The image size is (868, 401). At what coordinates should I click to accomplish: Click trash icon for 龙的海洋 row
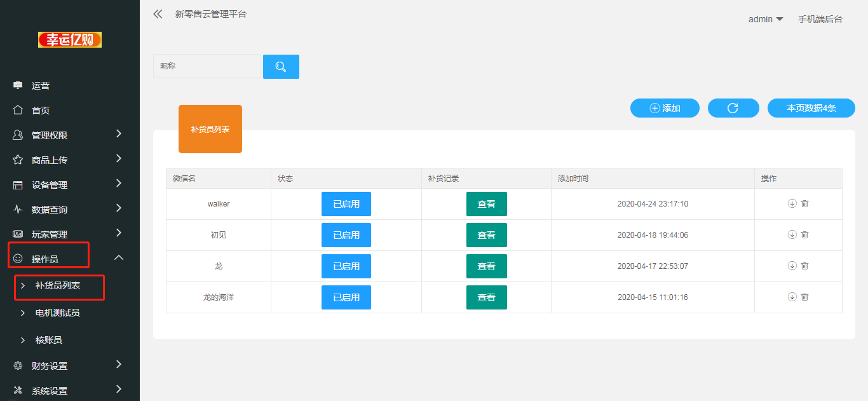point(804,297)
